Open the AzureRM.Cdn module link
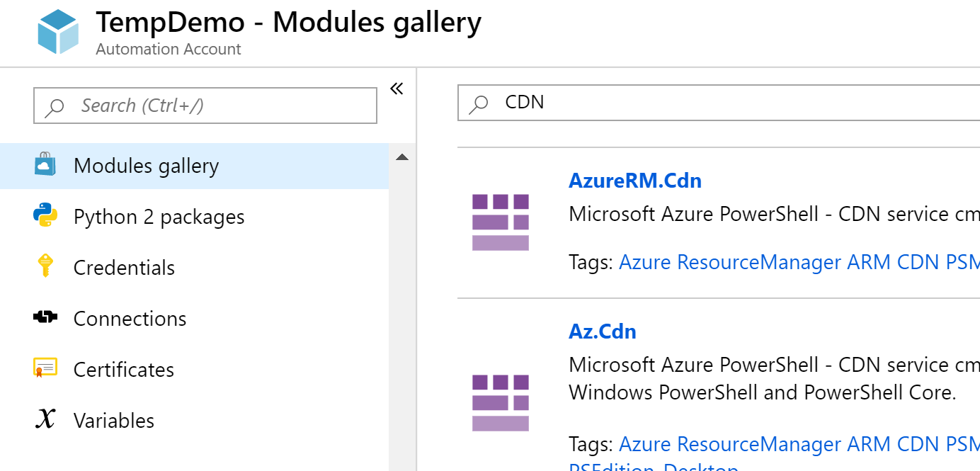 pyautogui.click(x=635, y=181)
